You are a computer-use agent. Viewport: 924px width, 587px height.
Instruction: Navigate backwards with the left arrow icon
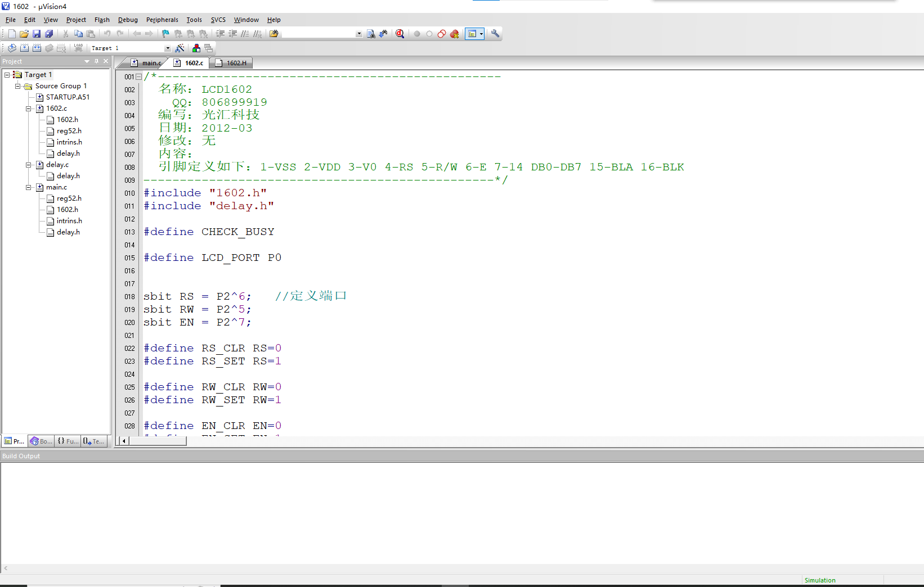click(137, 34)
